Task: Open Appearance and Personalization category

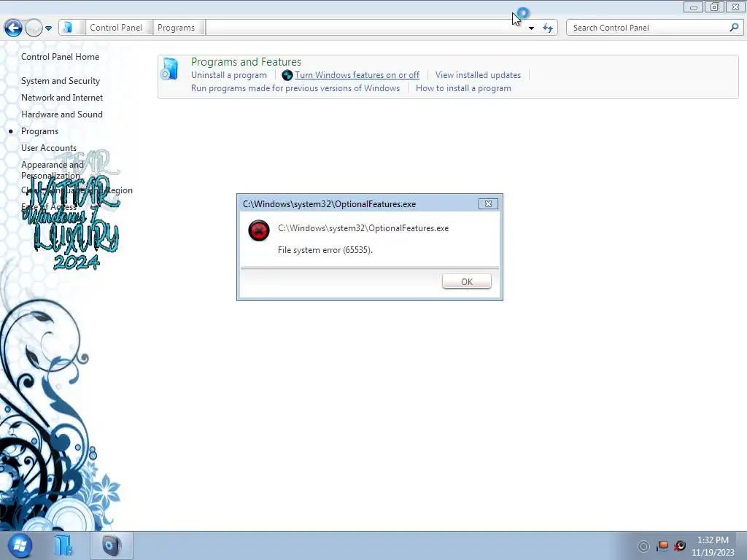Action: [53, 169]
